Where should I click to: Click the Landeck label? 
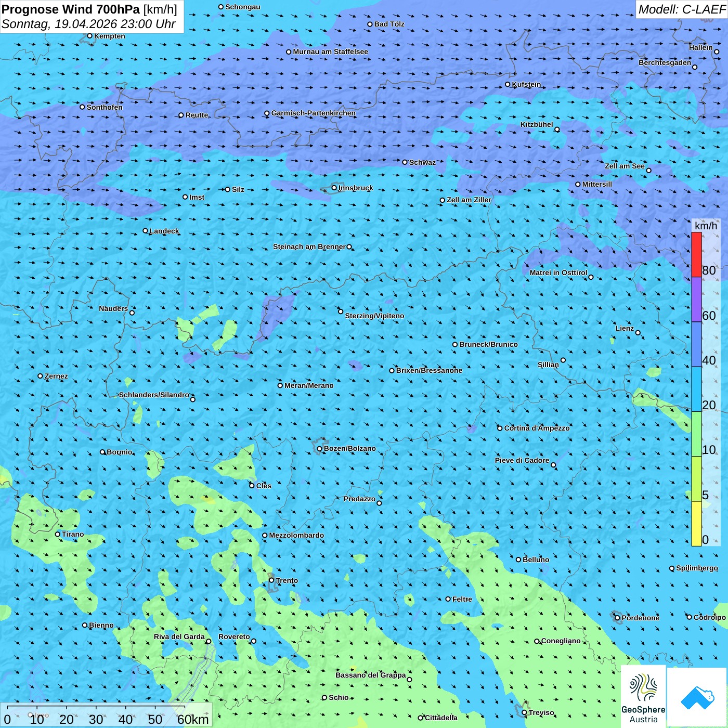point(164,231)
